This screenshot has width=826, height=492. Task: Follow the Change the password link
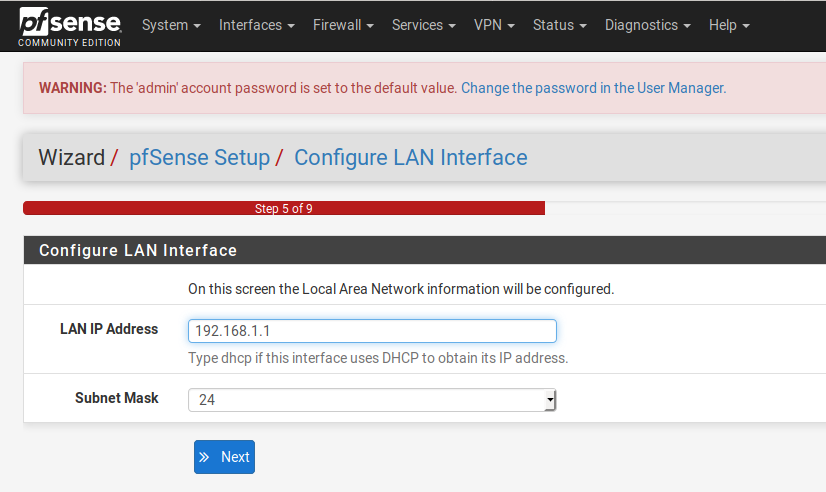pos(594,88)
